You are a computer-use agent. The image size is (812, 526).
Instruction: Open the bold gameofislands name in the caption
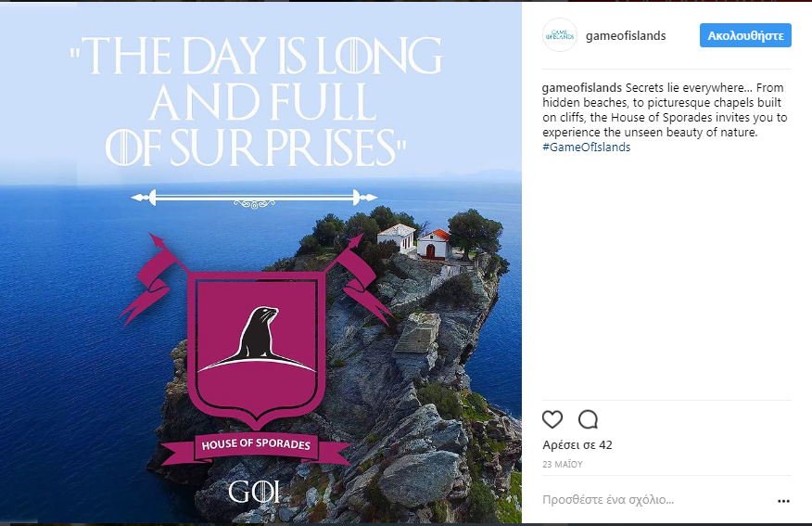point(581,87)
